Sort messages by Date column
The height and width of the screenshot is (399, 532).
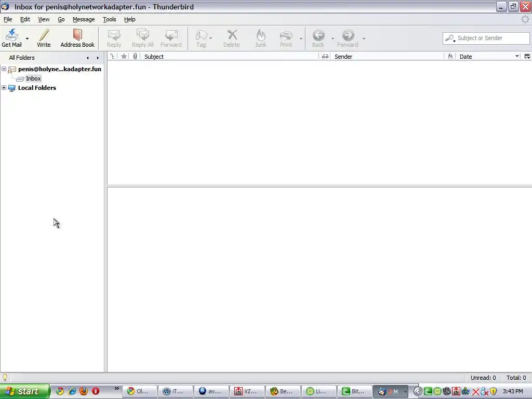(x=488, y=56)
